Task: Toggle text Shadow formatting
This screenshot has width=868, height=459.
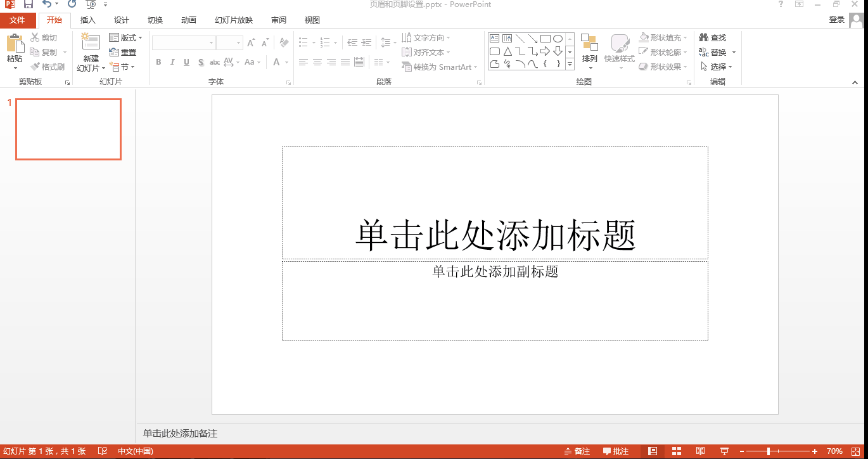Action: click(x=201, y=62)
